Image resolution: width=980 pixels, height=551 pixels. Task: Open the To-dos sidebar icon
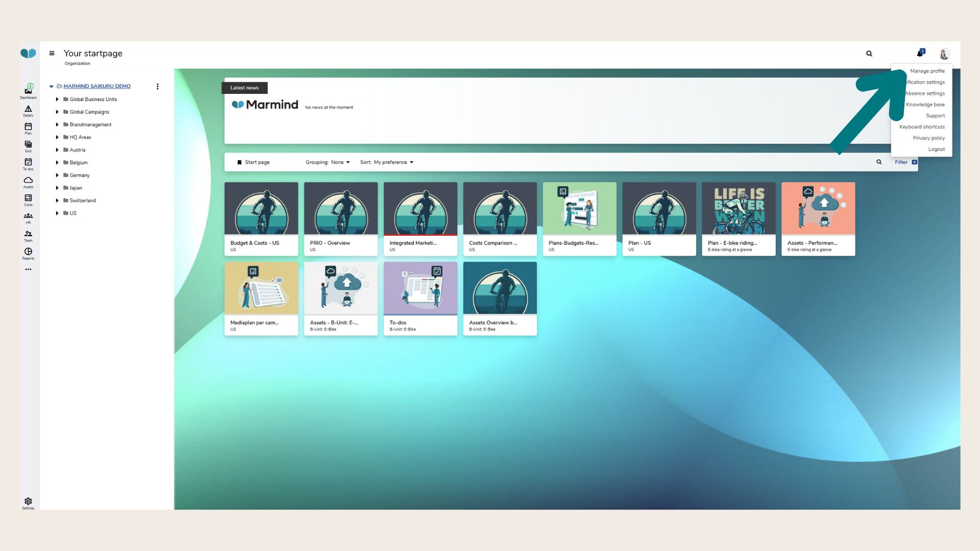tap(28, 162)
